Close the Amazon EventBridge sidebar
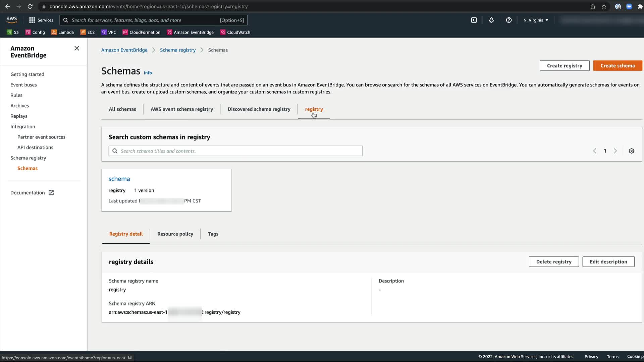 pyautogui.click(x=76, y=48)
